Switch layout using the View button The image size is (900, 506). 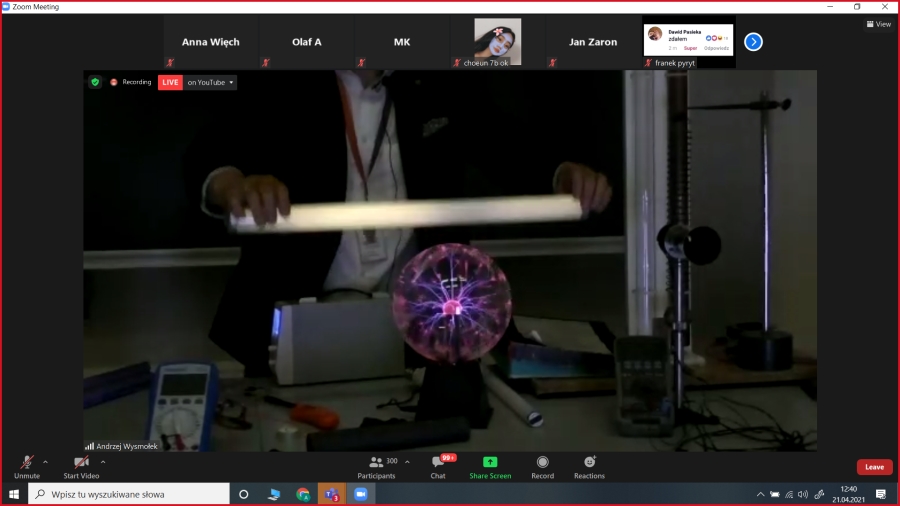878,24
